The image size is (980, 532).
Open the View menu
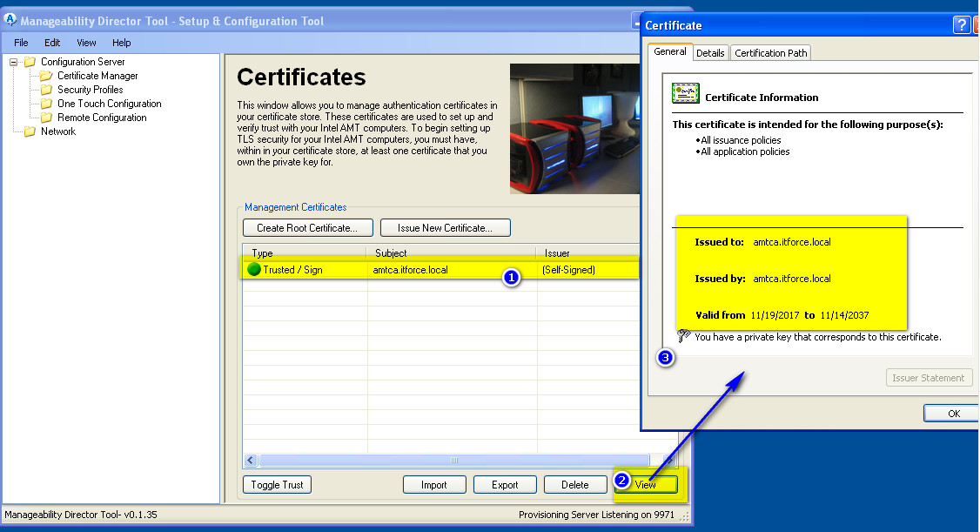86,43
